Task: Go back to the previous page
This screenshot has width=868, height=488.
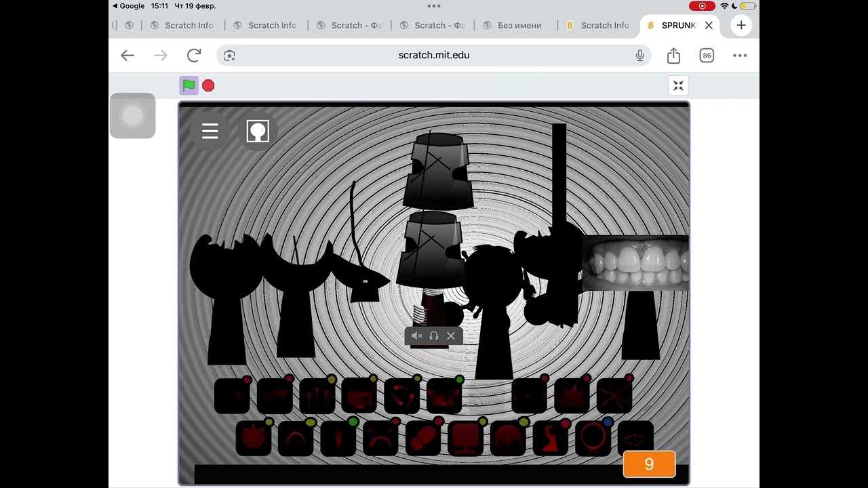Action: [x=127, y=56]
